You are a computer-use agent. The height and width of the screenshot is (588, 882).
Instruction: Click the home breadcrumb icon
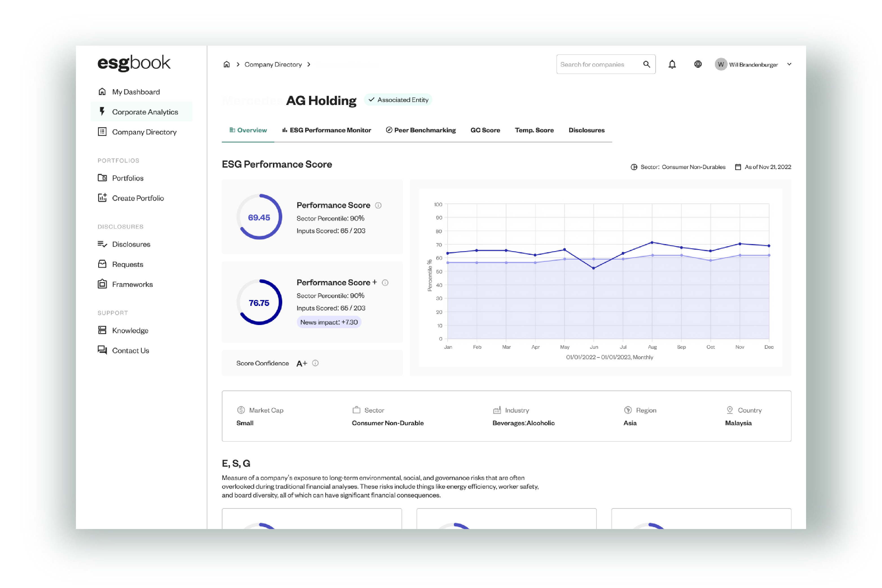(227, 64)
